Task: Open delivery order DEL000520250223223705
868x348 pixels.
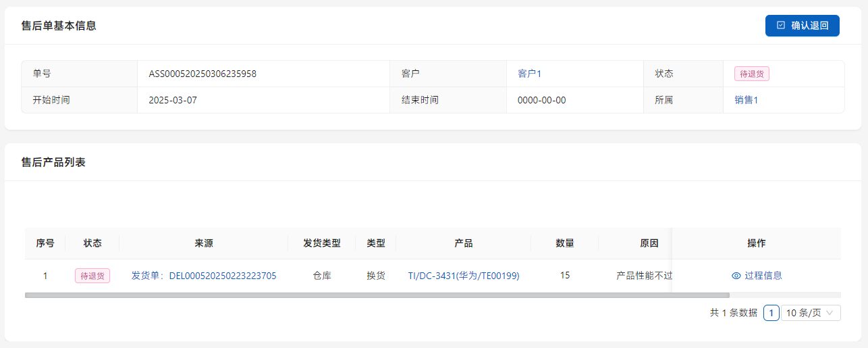Action: (x=204, y=276)
